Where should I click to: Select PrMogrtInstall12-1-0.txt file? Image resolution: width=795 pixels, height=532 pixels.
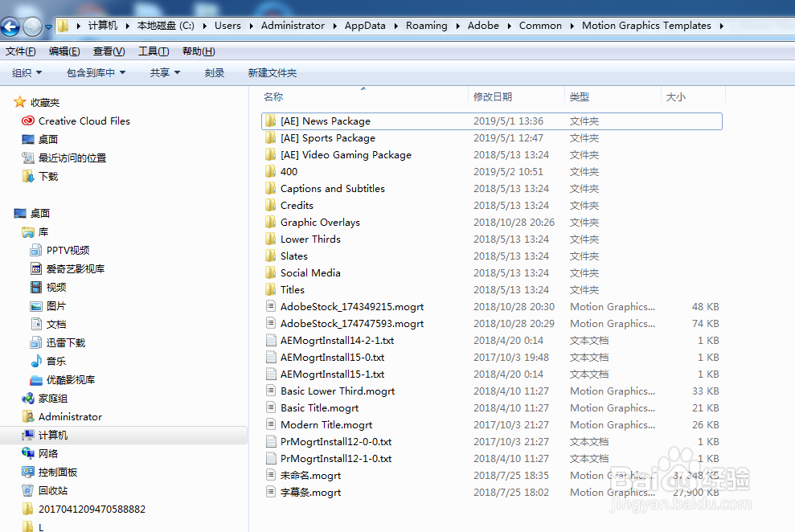coord(491,458)
